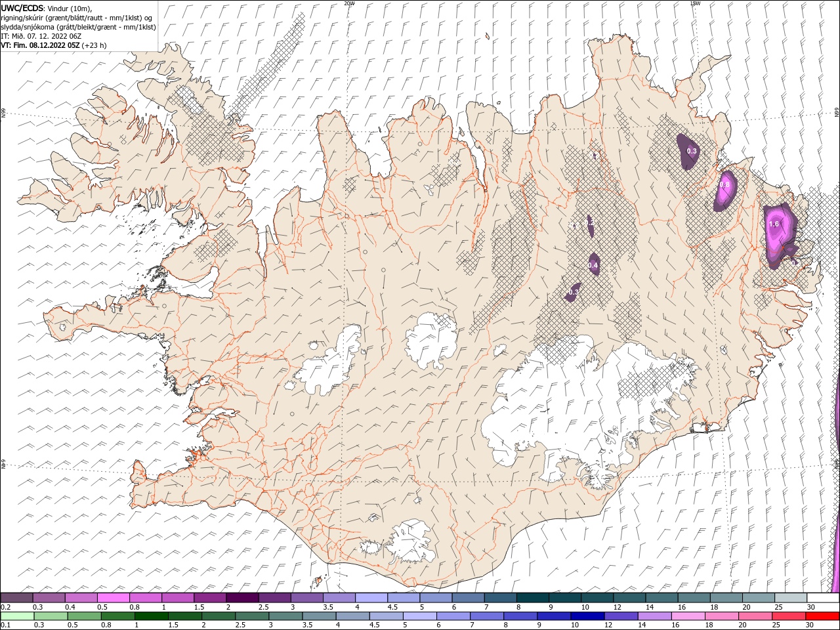Screen dimensions: 840x630
Task: Pick the darkest green 1 swatch in the bottom row
Action: click(151, 616)
